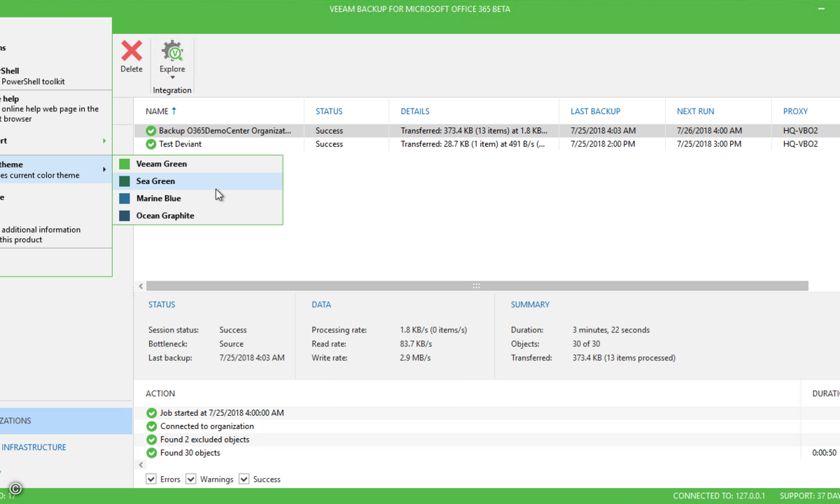Click the 'CONNECTED TO: 127.0.0.1' status text
Viewport: 840px width, 504px height.
pos(720,496)
